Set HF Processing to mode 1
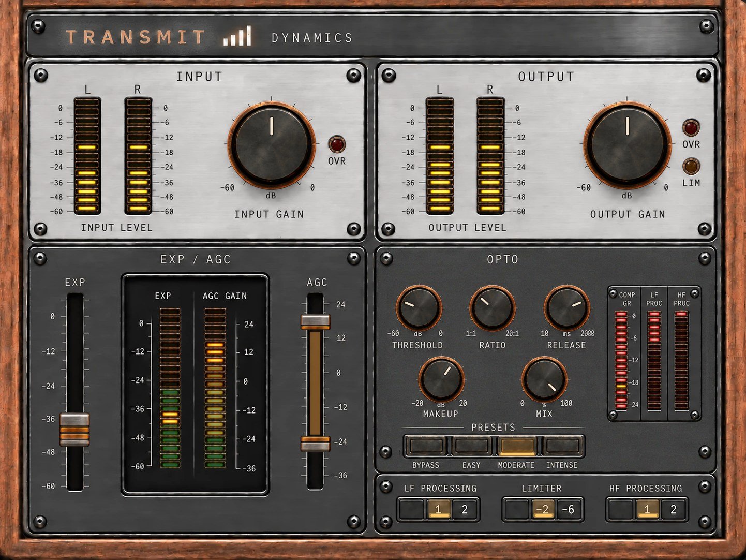 click(647, 509)
